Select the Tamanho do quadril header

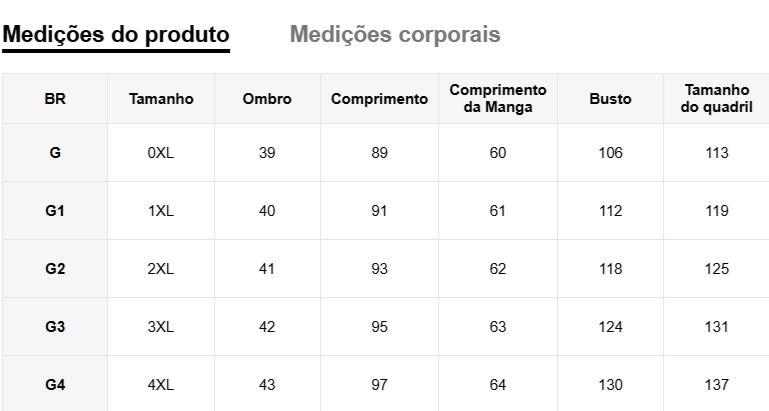(716, 99)
